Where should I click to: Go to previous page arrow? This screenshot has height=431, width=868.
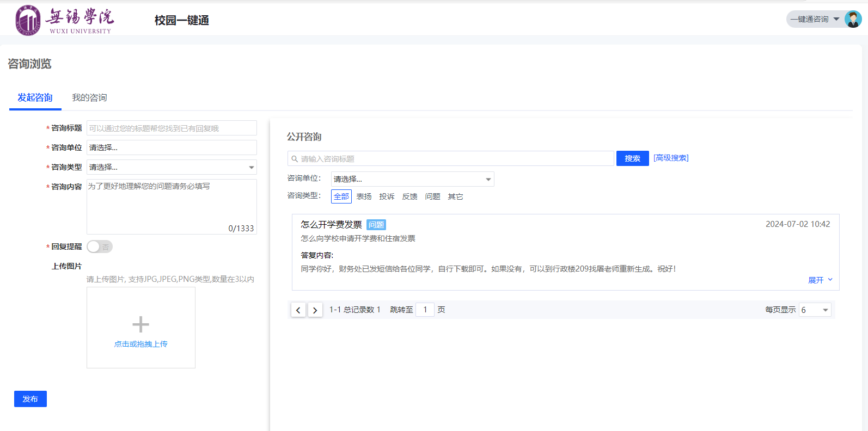click(298, 310)
